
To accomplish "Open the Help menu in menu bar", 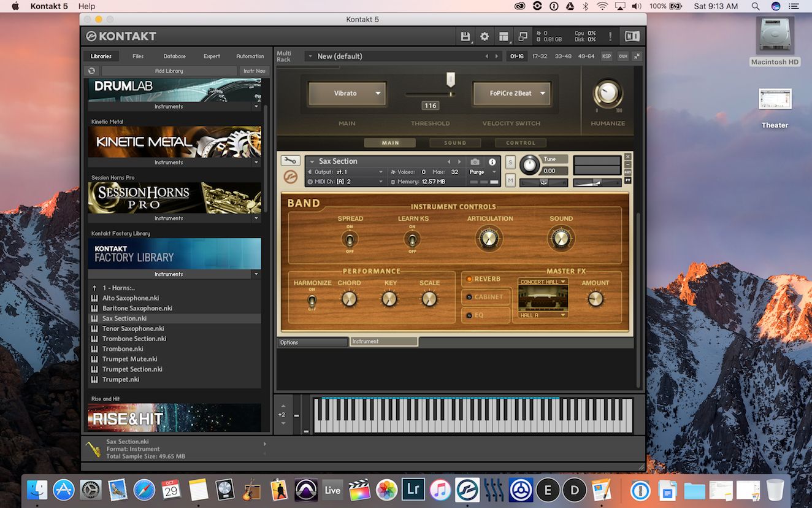I will [x=86, y=6].
